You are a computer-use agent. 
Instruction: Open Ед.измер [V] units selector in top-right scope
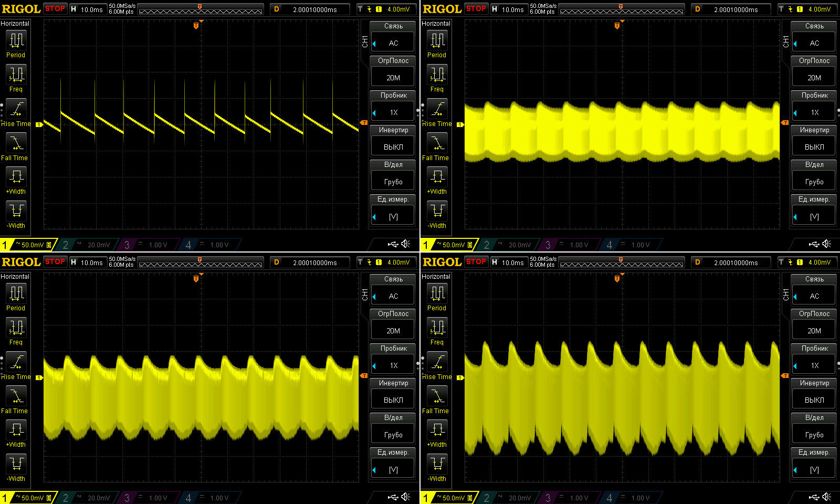point(814,216)
